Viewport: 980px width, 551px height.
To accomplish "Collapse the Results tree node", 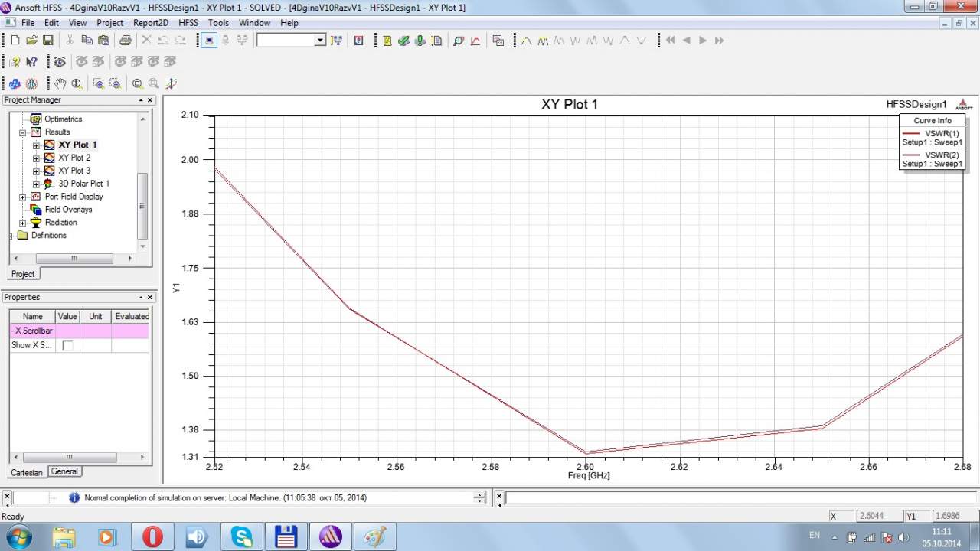I will tap(23, 132).
